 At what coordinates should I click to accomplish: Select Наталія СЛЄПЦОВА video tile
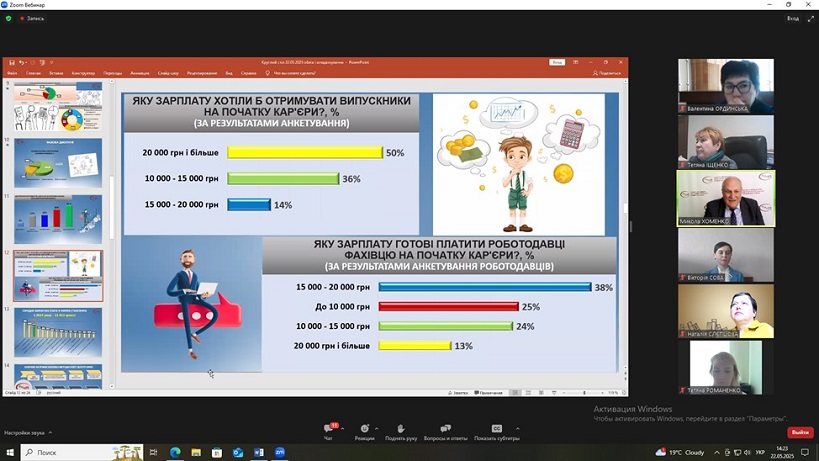(726, 311)
